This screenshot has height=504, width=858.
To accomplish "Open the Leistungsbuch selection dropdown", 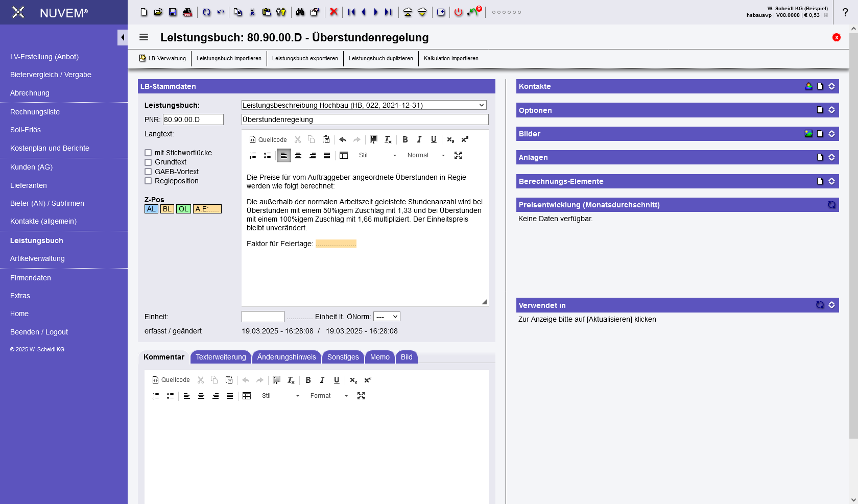I will [364, 105].
